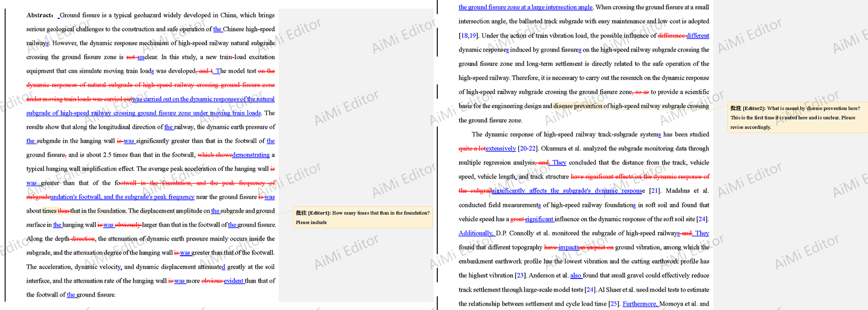Click the inserted word "impacts"

click(569, 247)
